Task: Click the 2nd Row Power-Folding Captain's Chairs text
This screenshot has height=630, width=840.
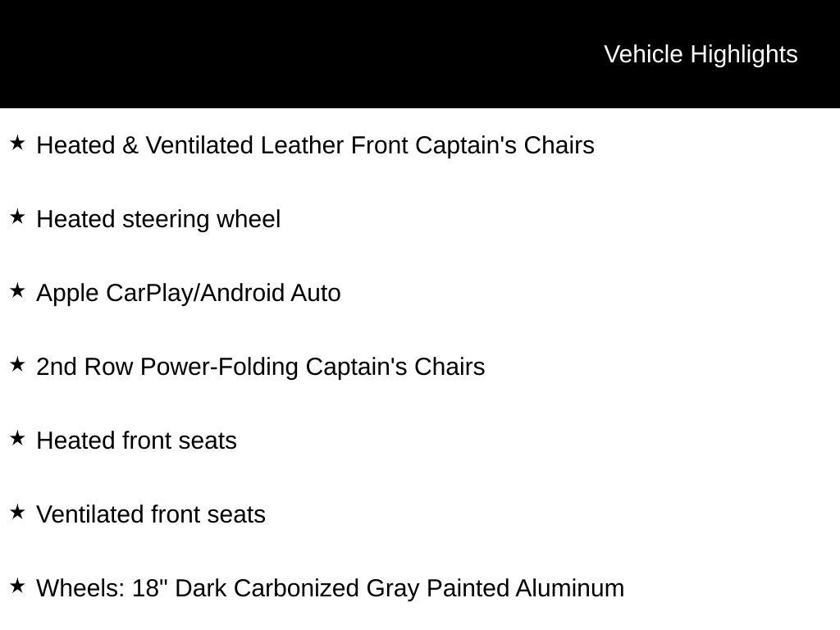Action: tap(261, 367)
